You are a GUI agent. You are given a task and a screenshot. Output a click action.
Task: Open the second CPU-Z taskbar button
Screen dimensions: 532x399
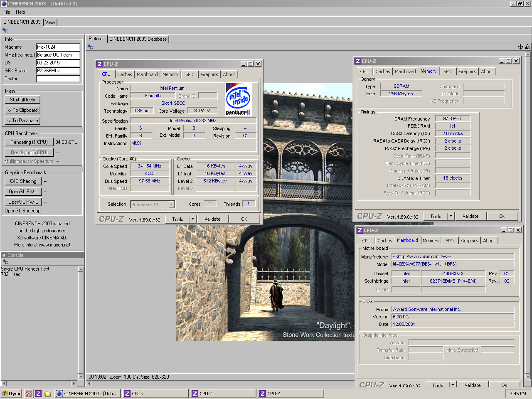[x=223, y=394]
